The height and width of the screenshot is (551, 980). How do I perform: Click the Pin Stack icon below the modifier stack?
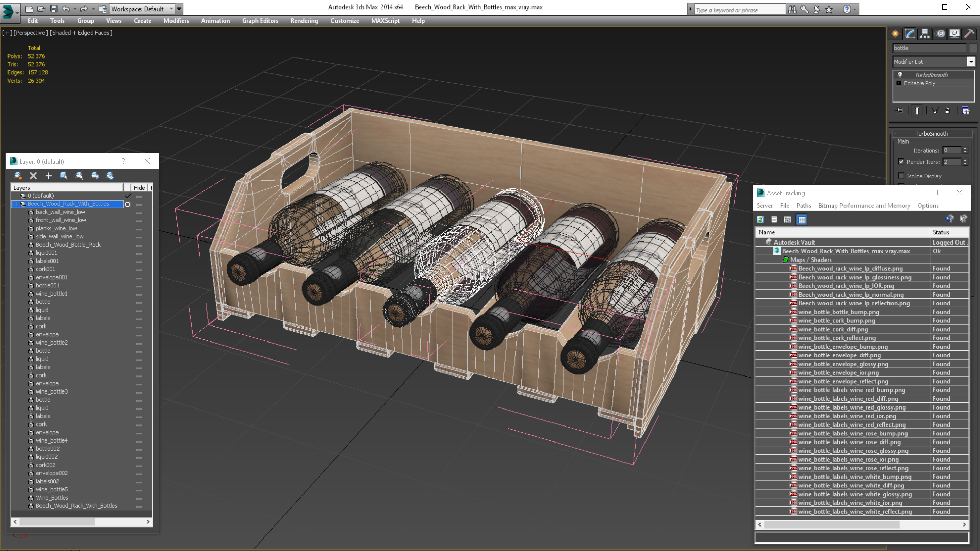[899, 111]
